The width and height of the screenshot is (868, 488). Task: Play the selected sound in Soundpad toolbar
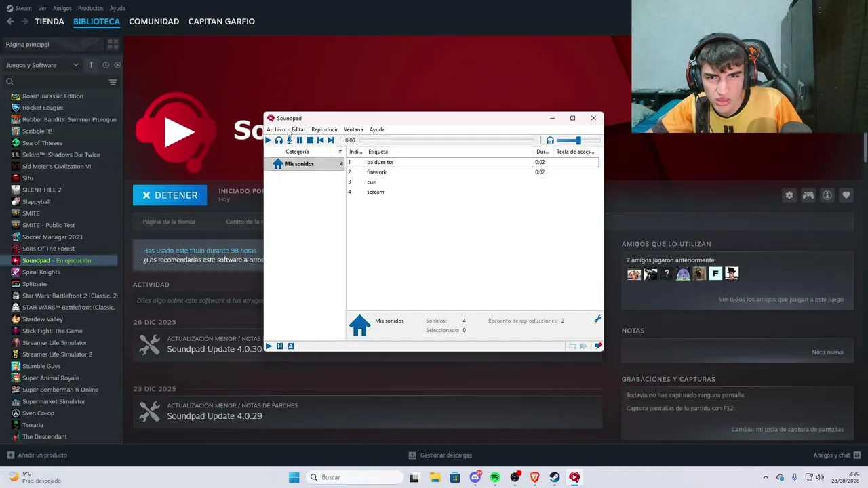click(268, 140)
